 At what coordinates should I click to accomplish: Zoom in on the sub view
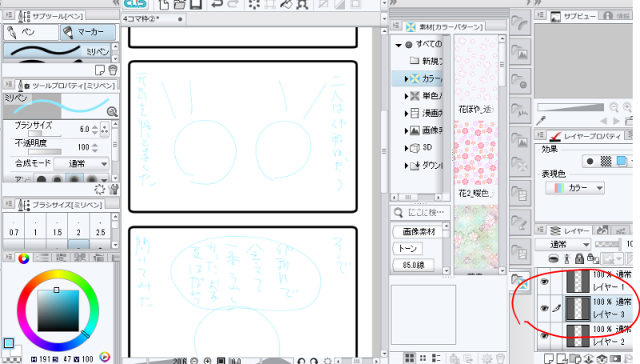click(x=627, y=107)
